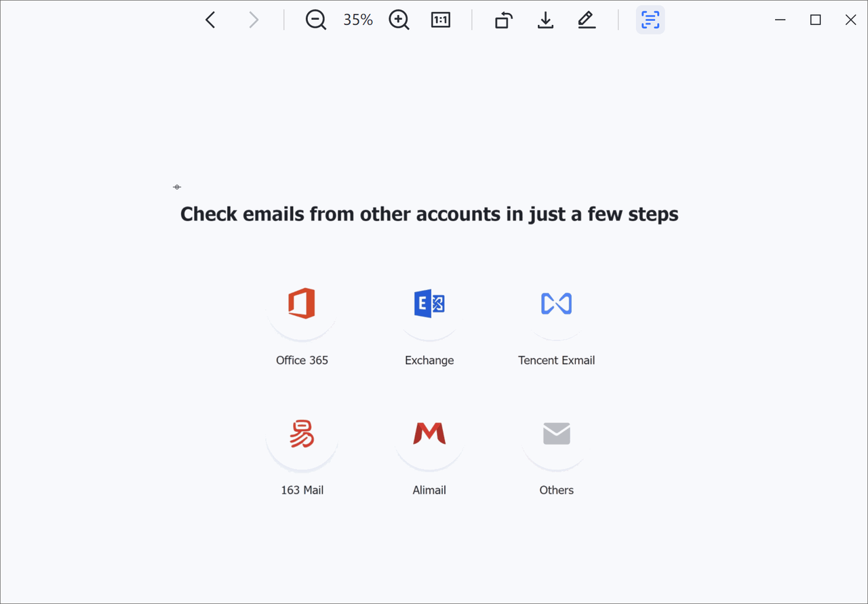The image size is (868, 604).
Task: Toggle the text recognition scan button
Action: (x=650, y=20)
